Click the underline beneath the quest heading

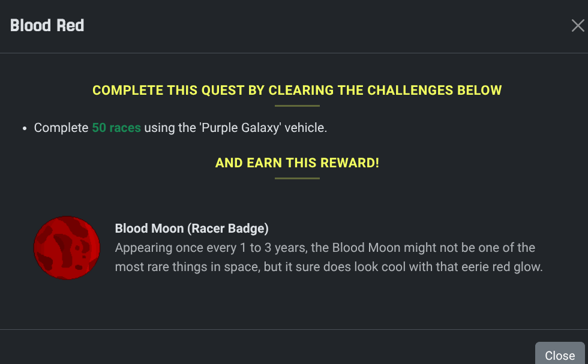pyautogui.click(x=297, y=106)
